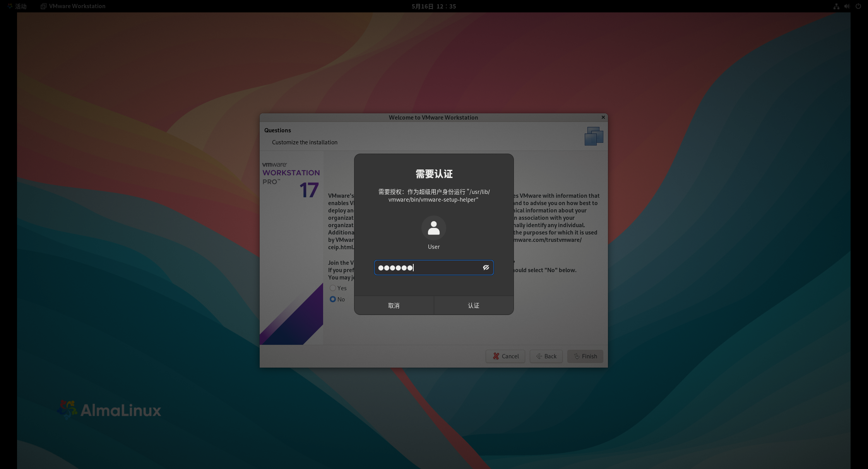The height and width of the screenshot is (469, 868).
Task: Click the 需要认证 dialog title
Action: pyautogui.click(x=434, y=174)
